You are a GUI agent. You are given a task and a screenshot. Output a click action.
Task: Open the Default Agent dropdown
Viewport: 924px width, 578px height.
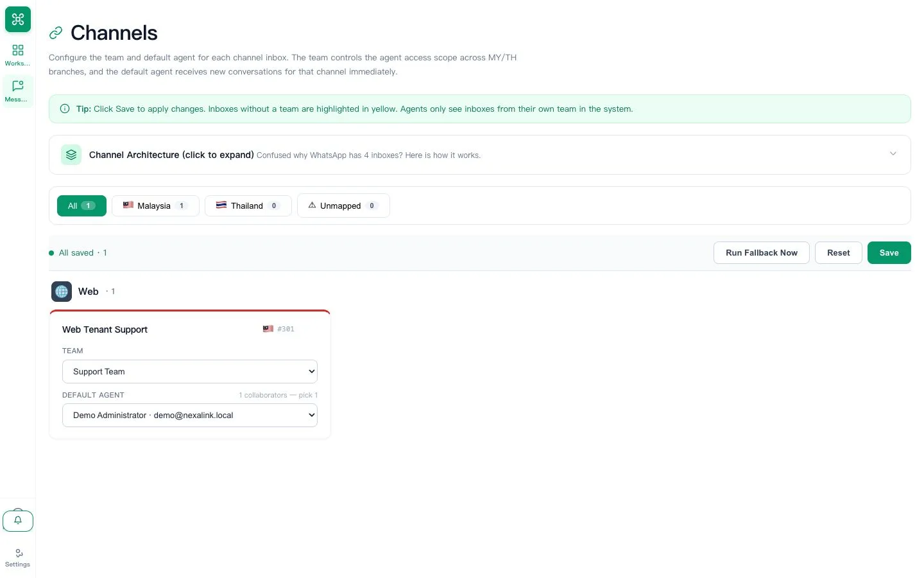[190, 416]
